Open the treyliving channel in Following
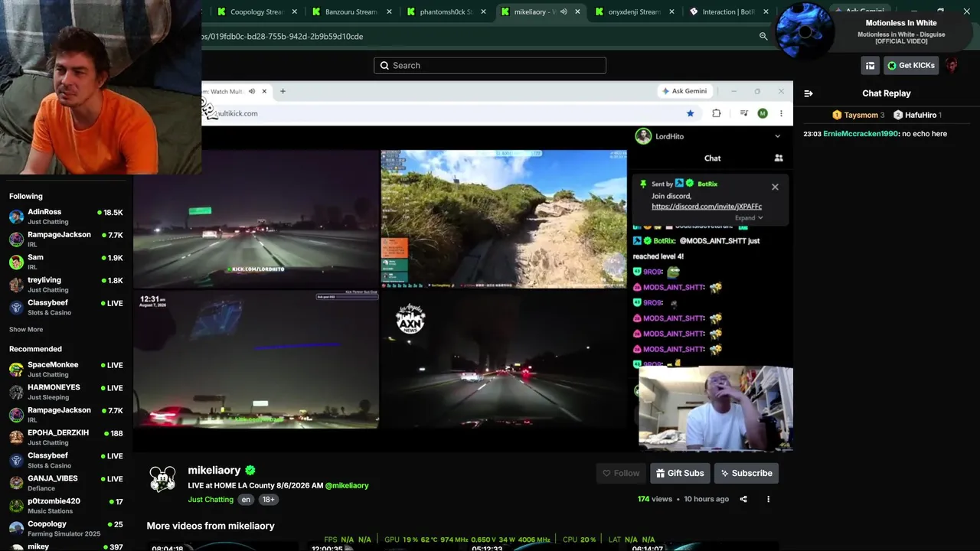Viewport: 980px width, 551px height. (66, 285)
